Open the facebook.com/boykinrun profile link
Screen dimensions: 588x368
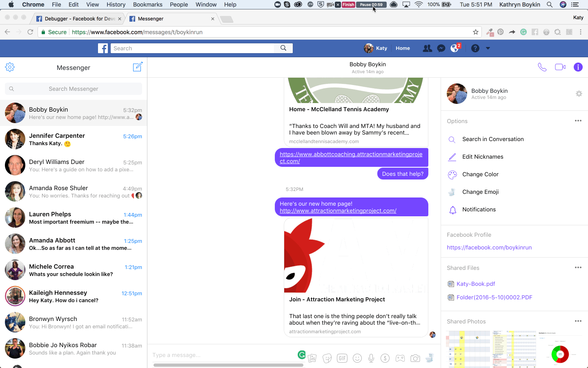[489, 247]
